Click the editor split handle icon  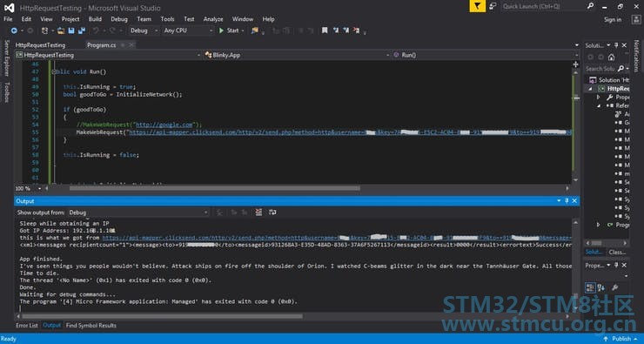575,64
